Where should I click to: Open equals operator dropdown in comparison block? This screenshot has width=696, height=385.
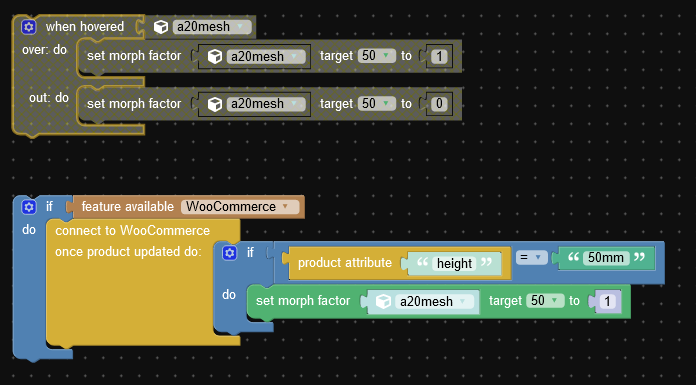[x=531, y=257]
